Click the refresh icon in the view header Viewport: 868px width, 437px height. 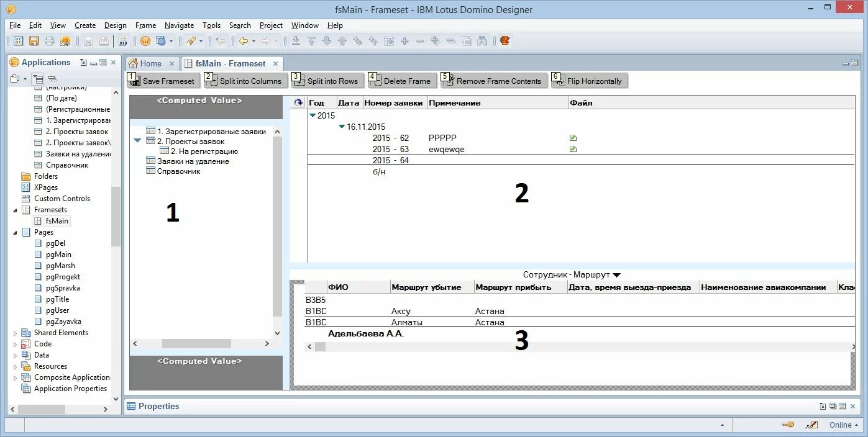pos(298,103)
